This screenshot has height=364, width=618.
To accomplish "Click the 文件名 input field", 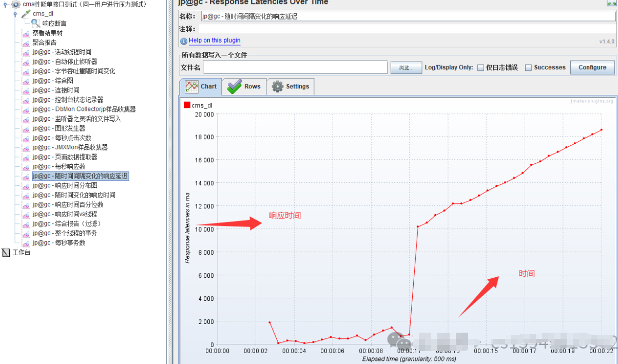I will 295,67.
